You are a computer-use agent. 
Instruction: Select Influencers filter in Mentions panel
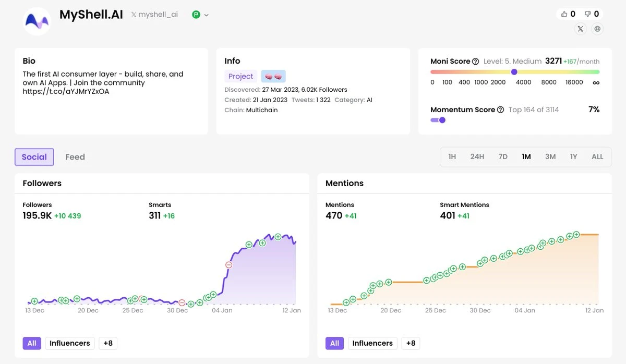[x=372, y=343]
